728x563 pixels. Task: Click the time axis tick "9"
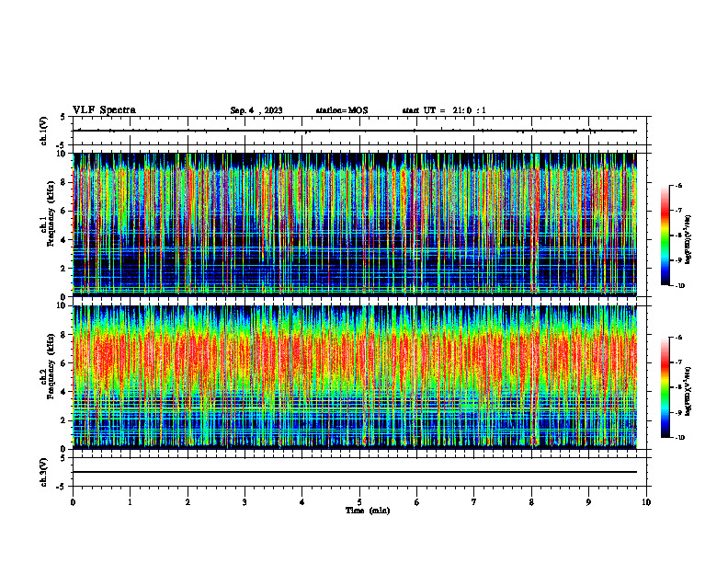pos(588,502)
